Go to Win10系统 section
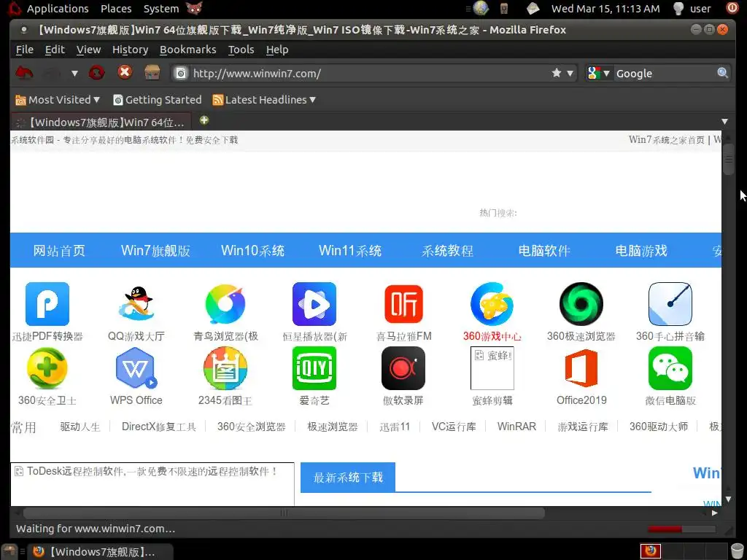 click(253, 251)
